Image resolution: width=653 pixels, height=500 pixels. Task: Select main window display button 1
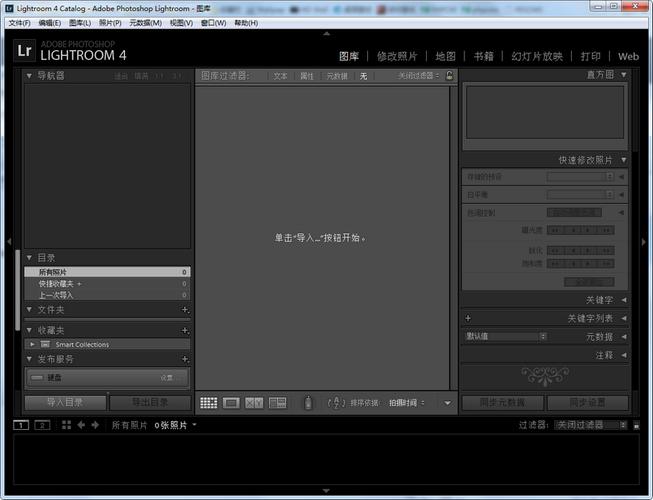21,425
